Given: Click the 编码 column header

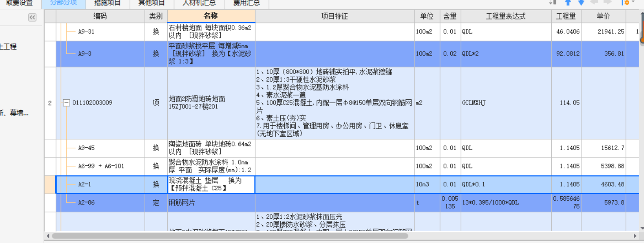Looking at the screenshot, I should (100, 16).
